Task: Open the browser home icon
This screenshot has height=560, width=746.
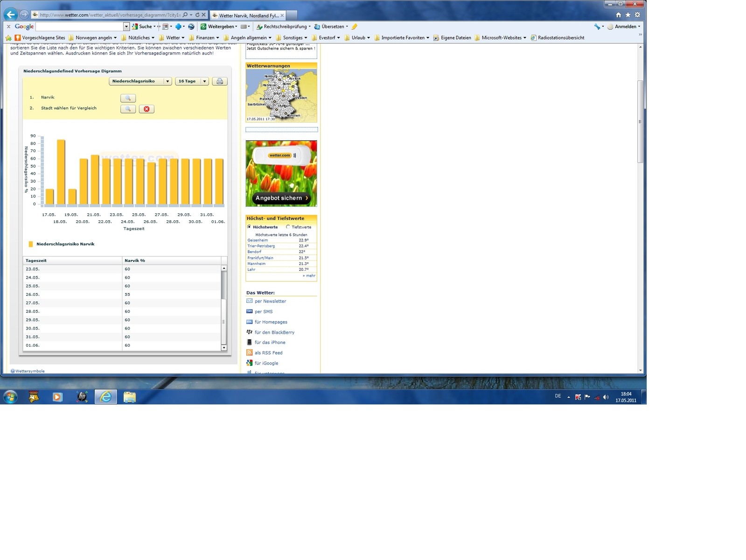Action: point(619,15)
